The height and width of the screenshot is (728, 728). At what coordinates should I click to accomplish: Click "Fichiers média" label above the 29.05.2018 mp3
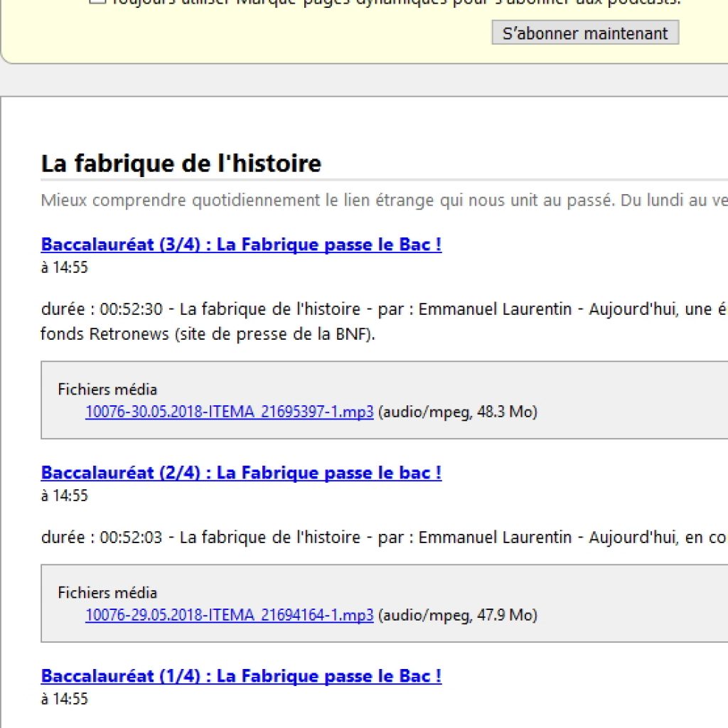(108, 592)
